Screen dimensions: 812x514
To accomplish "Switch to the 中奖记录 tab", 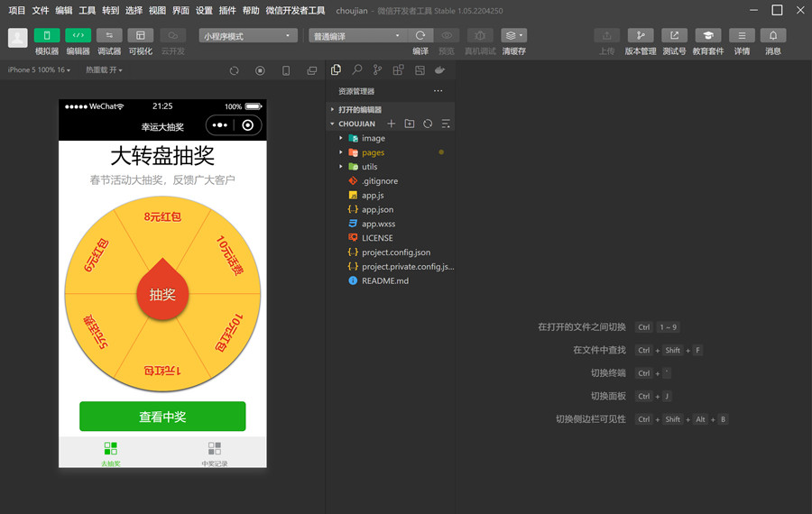I will tap(215, 453).
